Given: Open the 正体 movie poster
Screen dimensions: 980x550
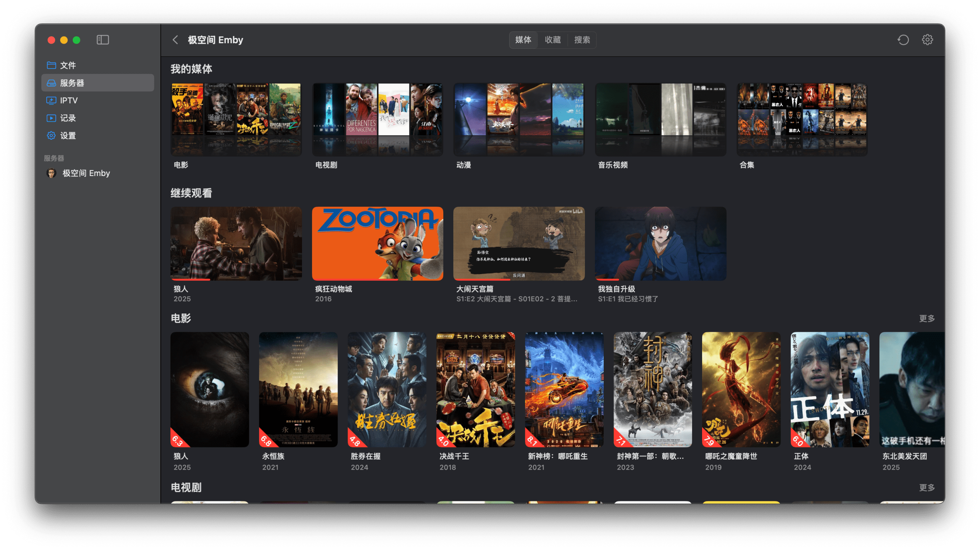Looking at the screenshot, I should 830,390.
